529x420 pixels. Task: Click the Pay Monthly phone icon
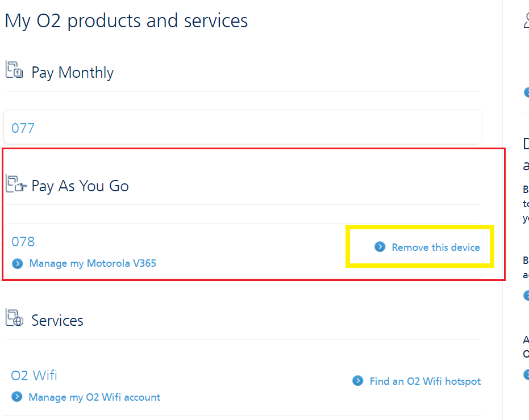(14, 70)
